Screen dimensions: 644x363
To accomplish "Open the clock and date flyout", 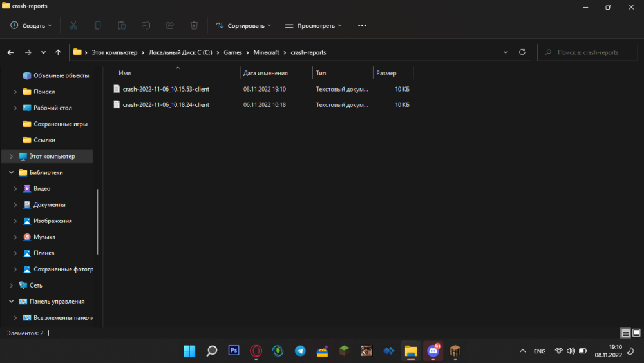I will [609, 351].
